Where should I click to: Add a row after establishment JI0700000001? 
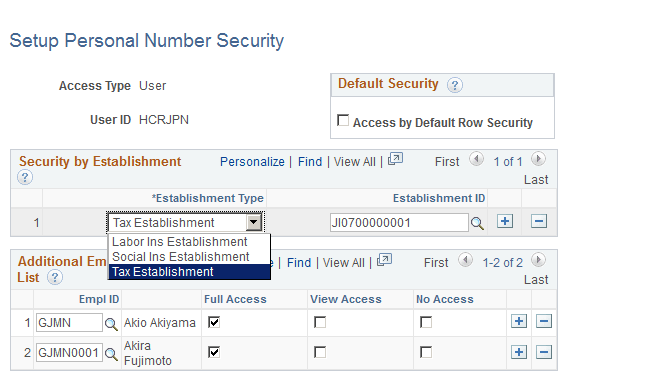(505, 221)
